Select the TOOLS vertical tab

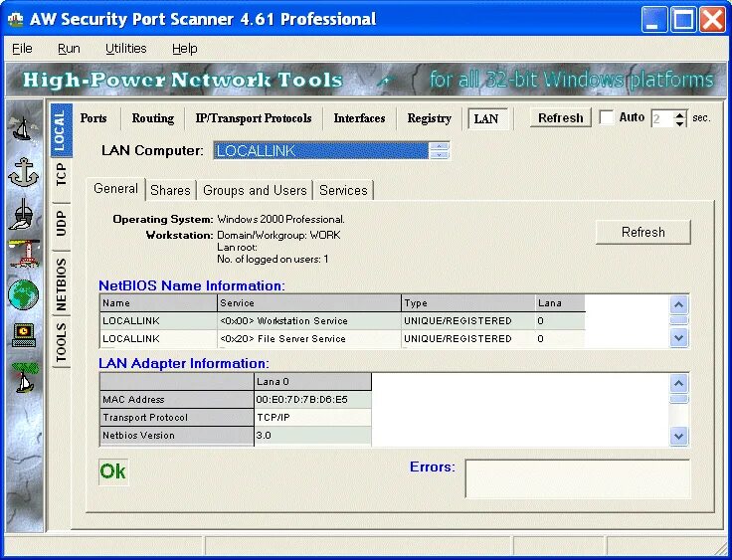tap(61, 342)
